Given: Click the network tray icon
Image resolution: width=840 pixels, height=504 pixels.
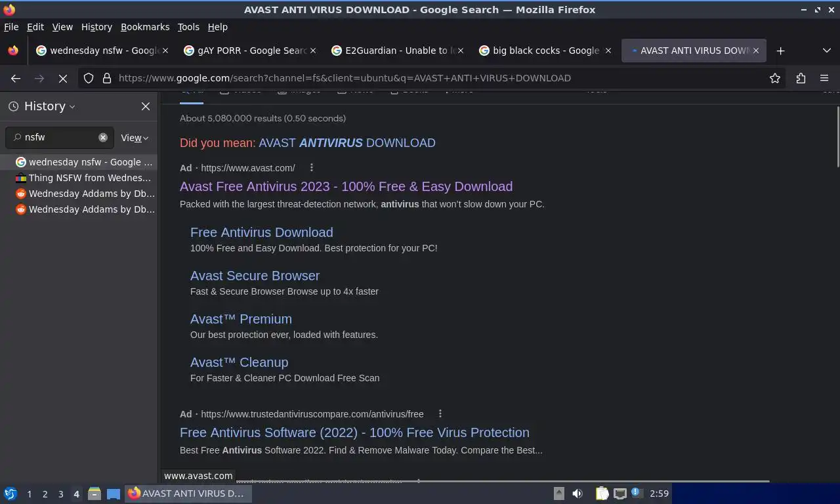Looking at the screenshot, I should pyautogui.click(x=619, y=493).
